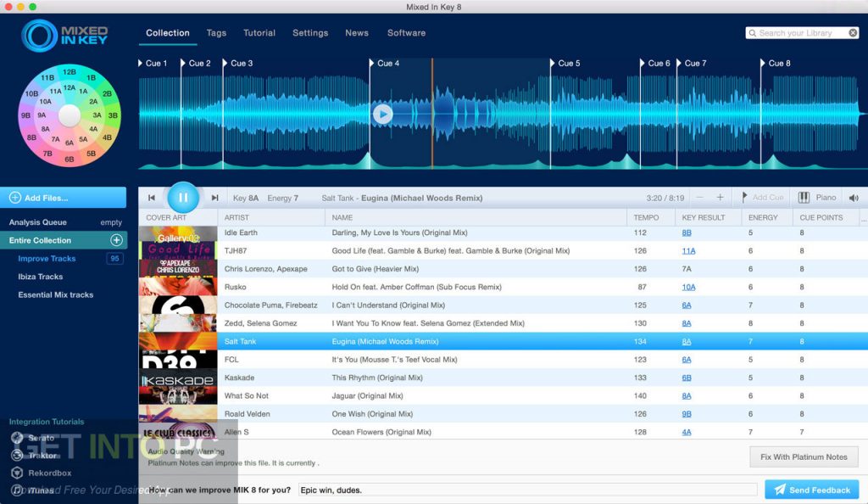Open the News tab
868x504 pixels.
(x=357, y=33)
